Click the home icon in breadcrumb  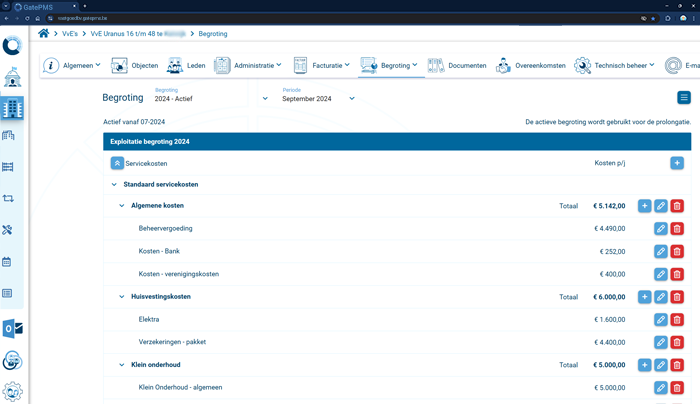[43, 33]
